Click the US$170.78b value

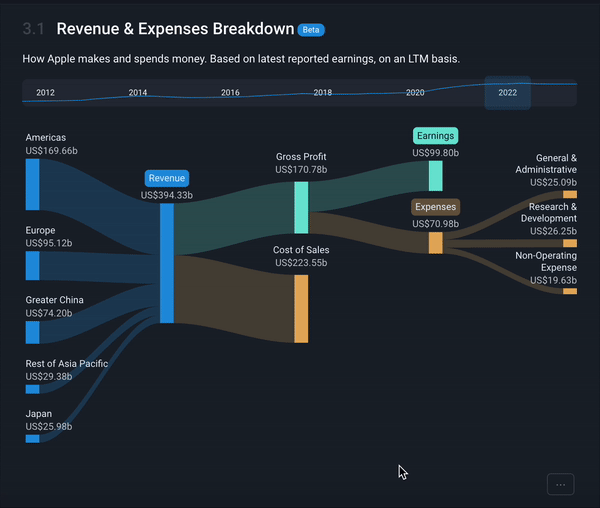pyautogui.click(x=301, y=170)
